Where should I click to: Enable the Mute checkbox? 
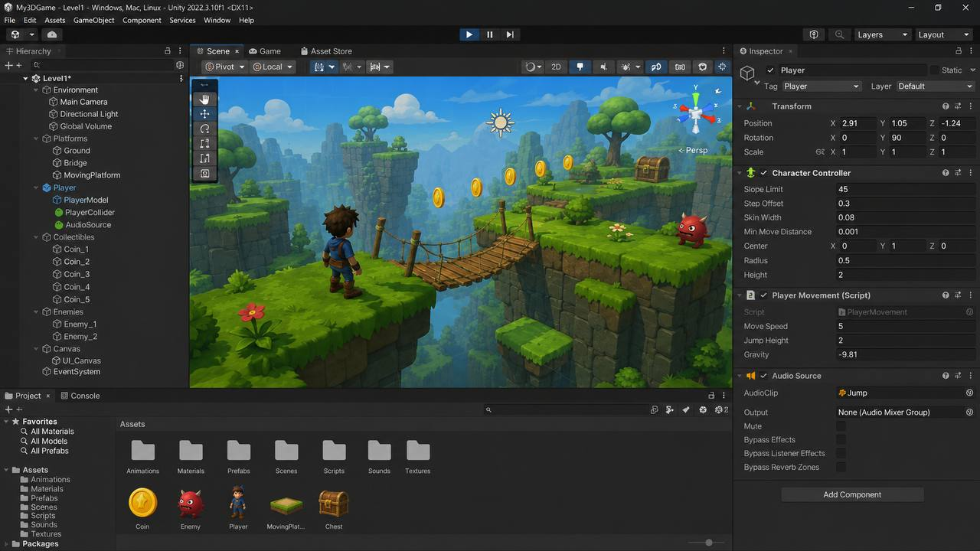[841, 426]
